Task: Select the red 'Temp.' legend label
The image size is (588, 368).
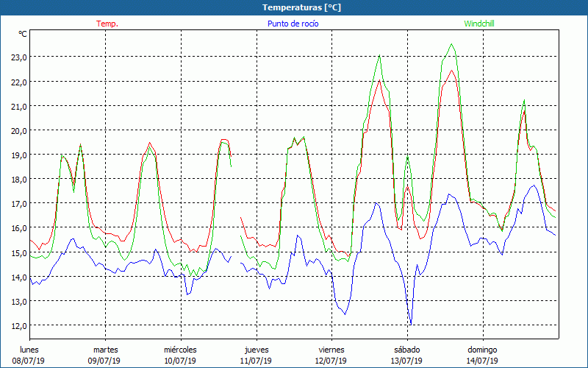Action: [107, 24]
